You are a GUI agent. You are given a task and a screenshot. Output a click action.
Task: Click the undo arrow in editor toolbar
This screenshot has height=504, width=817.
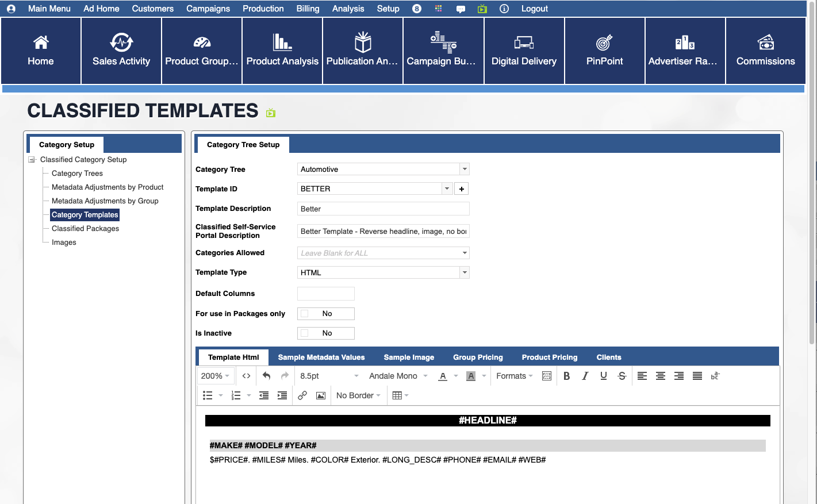266,376
